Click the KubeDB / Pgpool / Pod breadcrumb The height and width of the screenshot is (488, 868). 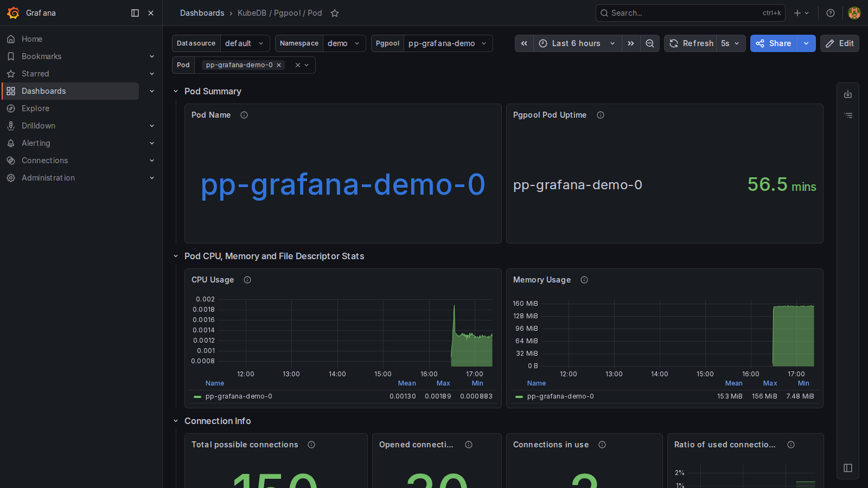click(x=280, y=13)
